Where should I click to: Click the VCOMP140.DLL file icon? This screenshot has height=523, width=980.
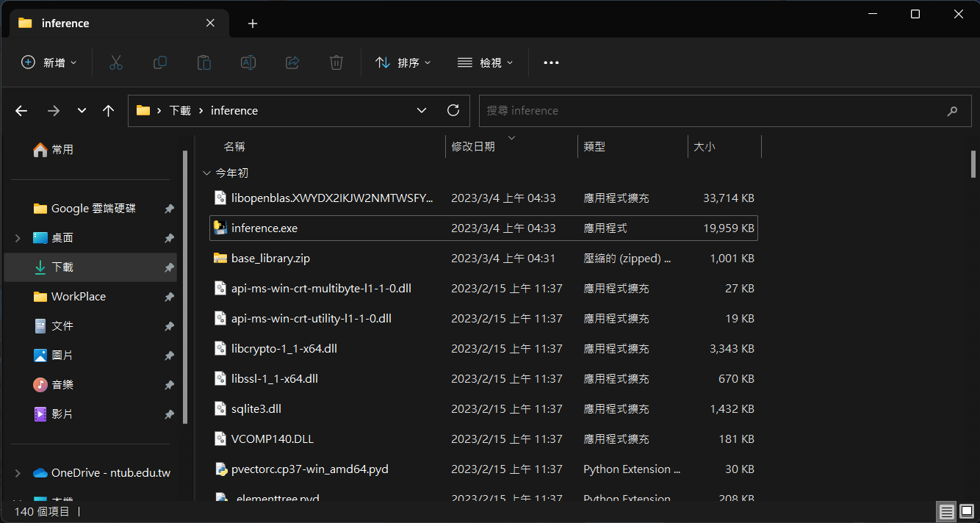pyautogui.click(x=220, y=439)
